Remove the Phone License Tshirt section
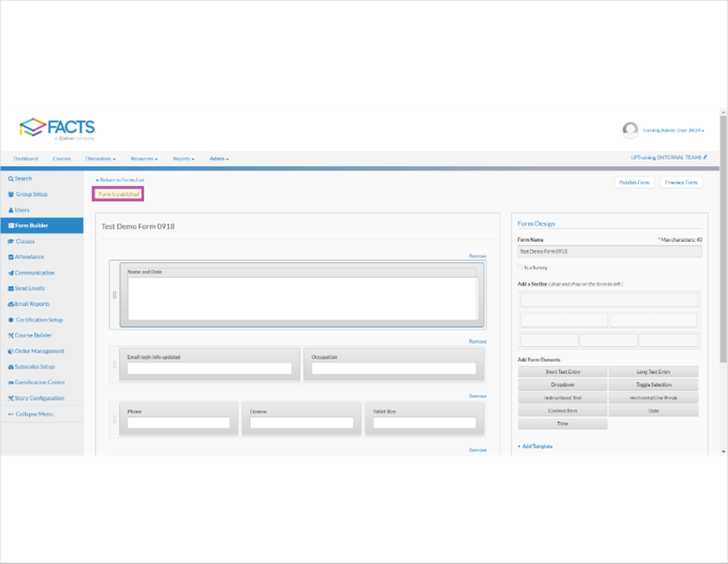 pos(478,396)
